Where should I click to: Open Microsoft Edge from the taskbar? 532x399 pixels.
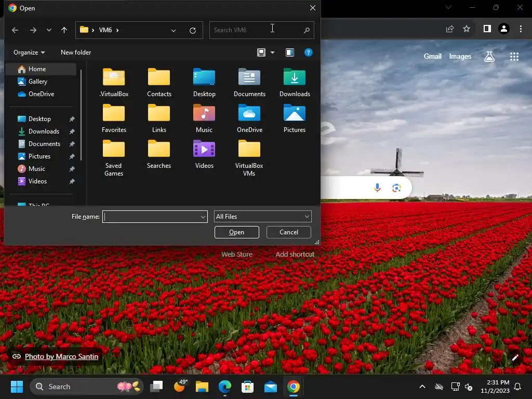pyautogui.click(x=224, y=387)
